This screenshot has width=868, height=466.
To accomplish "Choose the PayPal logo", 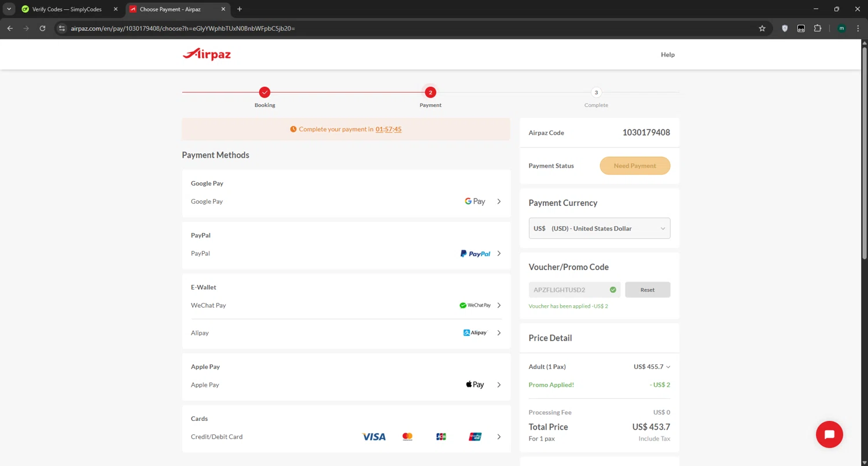I will 475,253.
